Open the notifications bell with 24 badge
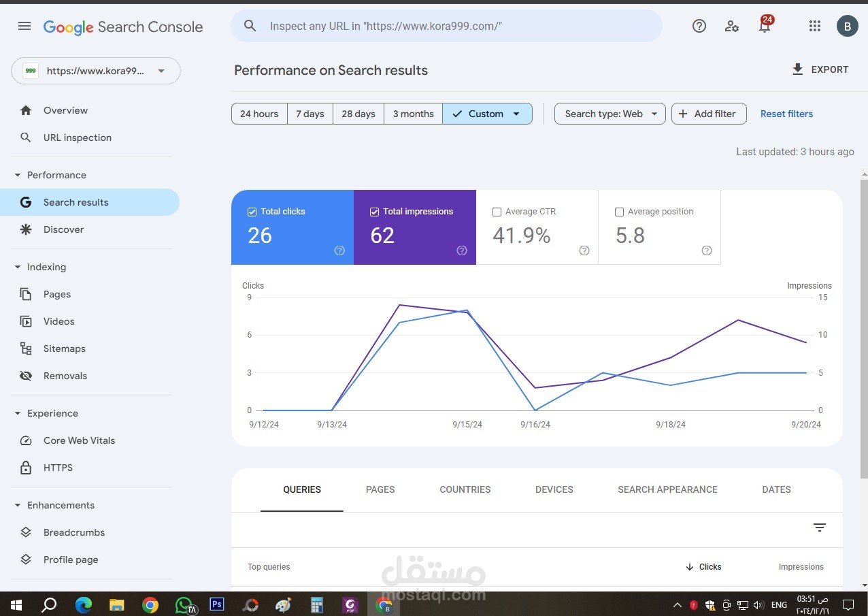The height and width of the screenshot is (616, 868). [x=765, y=26]
